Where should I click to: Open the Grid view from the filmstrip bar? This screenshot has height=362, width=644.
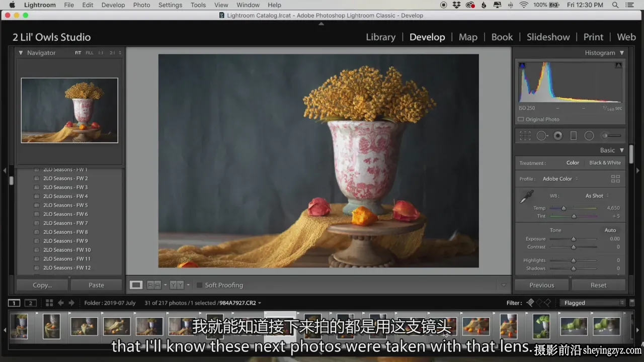pyautogui.click(x=49, y=303)
